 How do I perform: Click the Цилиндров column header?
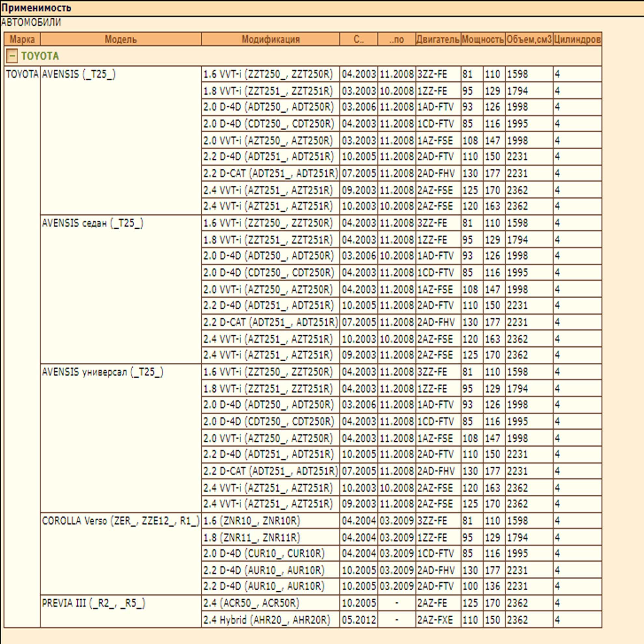(577, 39)
